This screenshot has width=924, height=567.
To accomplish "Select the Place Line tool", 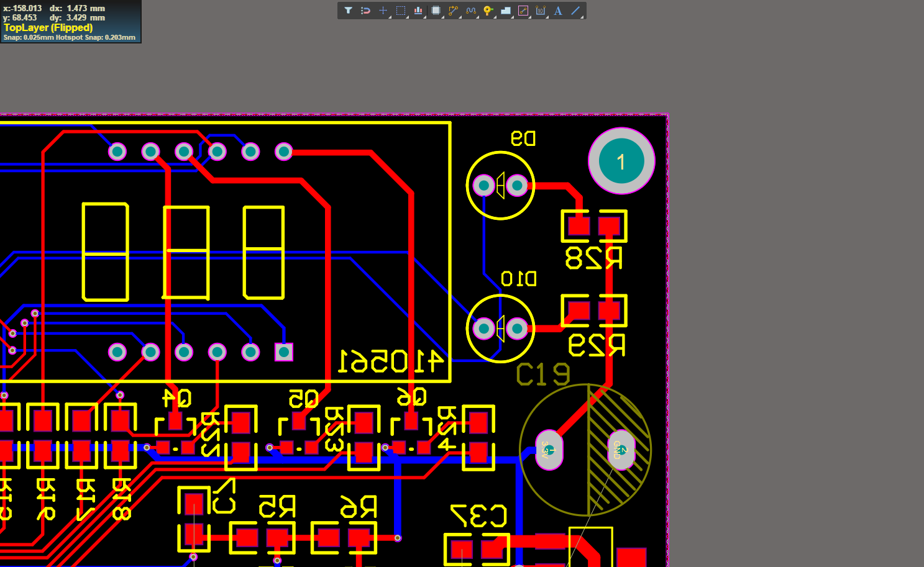I will coord(575,11).
